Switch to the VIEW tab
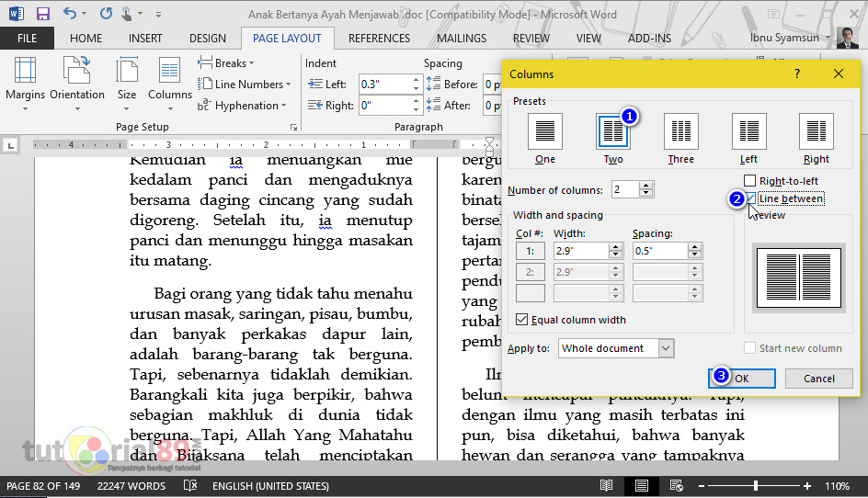868x498 pixels. coord(588,39)
